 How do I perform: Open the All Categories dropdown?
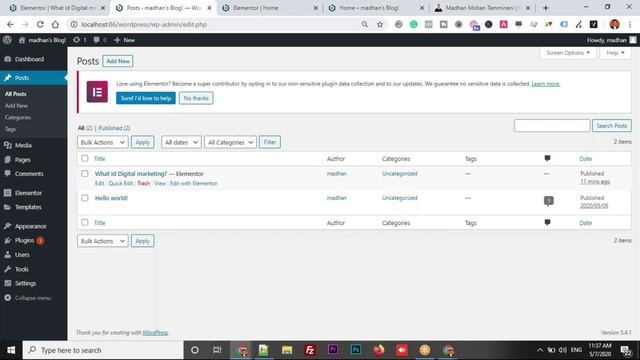230,142
